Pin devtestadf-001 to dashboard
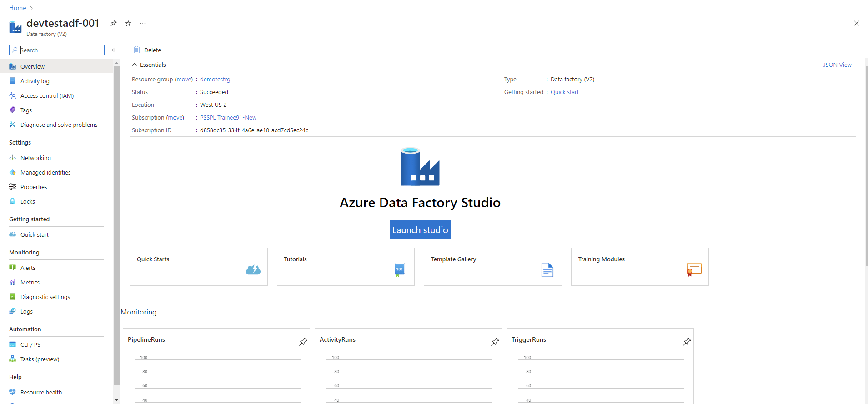The image size is (868, 404). (114, 23)
